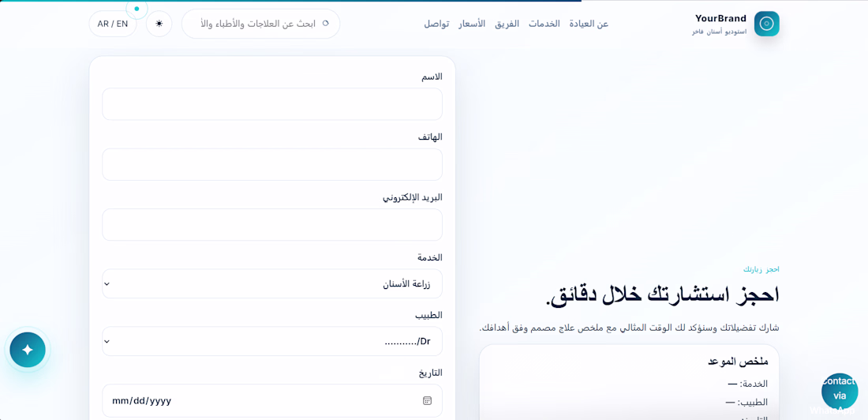Click the الخدمة: — summary row
Screen dimensions: 868x420
click(x=748, y=384)
